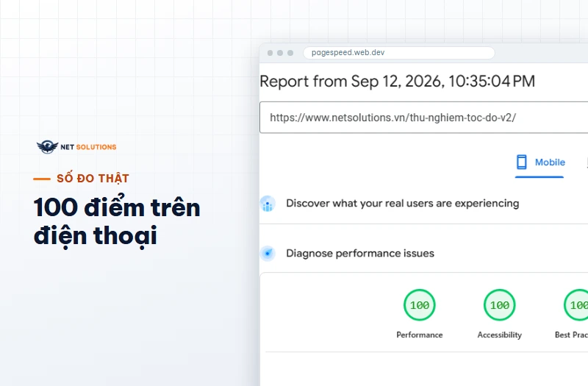Image resolution: width=588 pixels, height=386 pixels.
Task: Open Diagnose performance issues section
Action: [x=360, y=253]
